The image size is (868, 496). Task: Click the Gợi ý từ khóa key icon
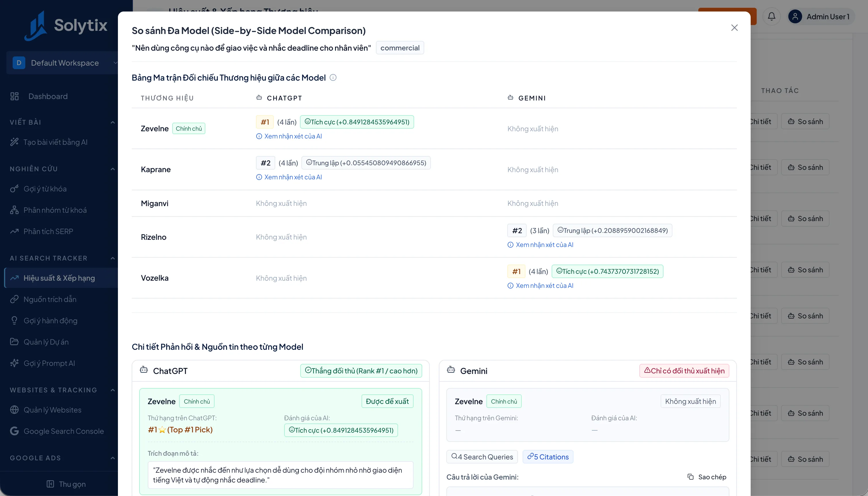[x=14, y=189]
